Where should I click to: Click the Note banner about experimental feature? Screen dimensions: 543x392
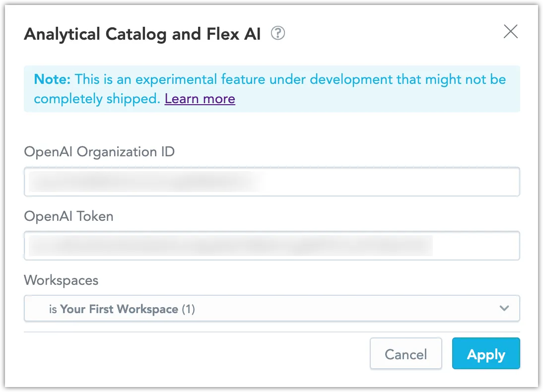tap(271, 88)
